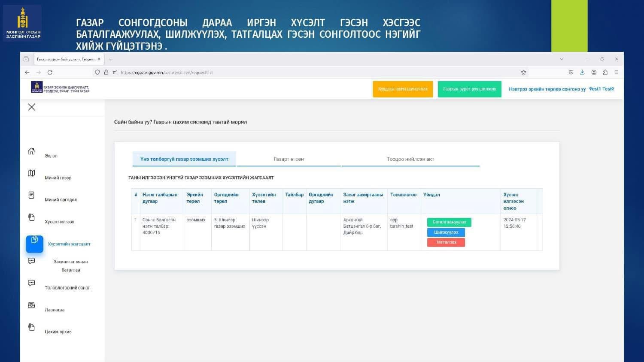
Task: Switch to the Тооцоо нийлсэн акт tab
Action: tap(410, 159)
